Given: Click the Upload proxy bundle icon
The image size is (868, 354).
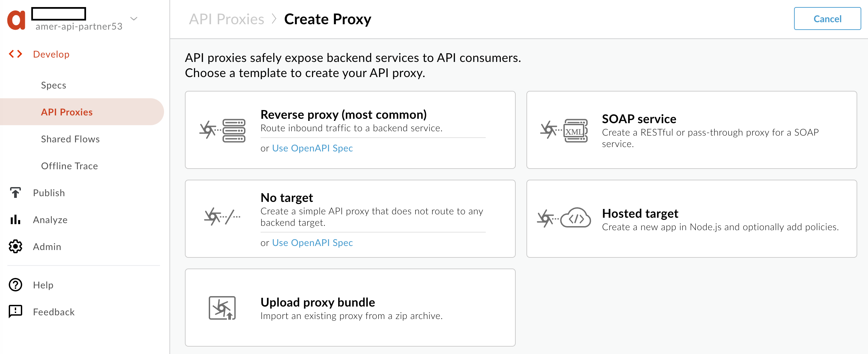Looking at the screenshot, I should (222, 308).
